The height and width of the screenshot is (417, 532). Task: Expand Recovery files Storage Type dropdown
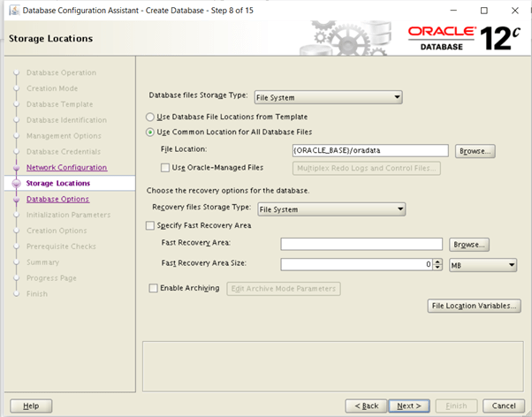click(330, 209)
